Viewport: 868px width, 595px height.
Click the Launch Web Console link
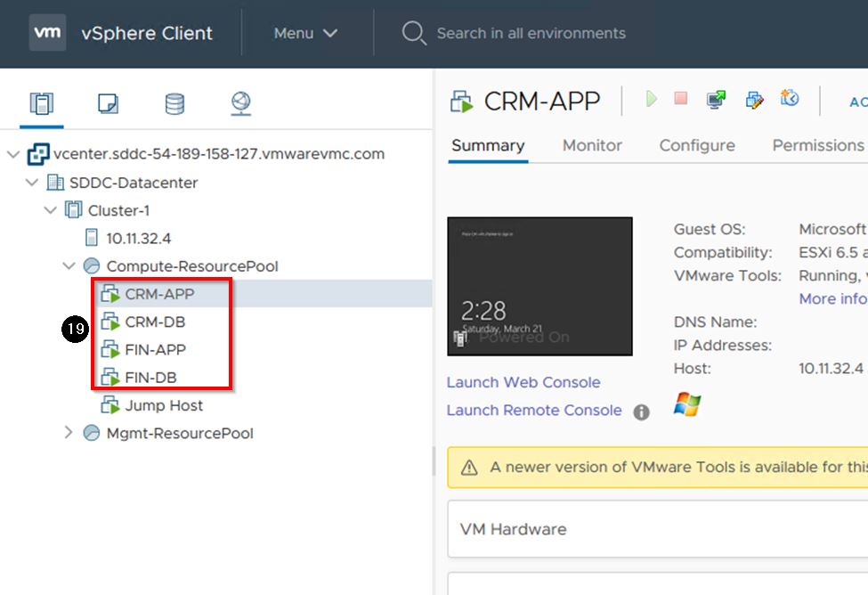pyautogui.click(x=523, y=383)
